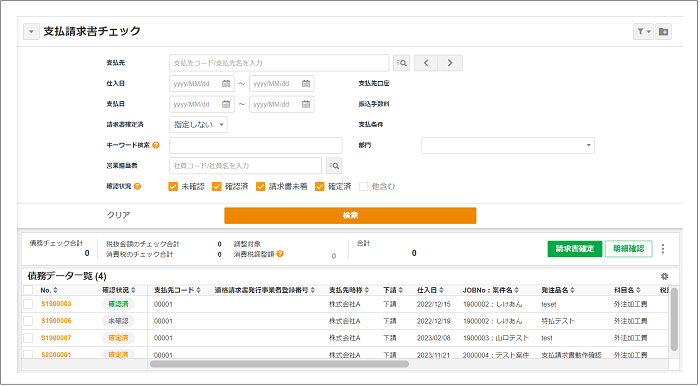
Task: Sort by the 発注品名 column header
Action: pos(558,290)
